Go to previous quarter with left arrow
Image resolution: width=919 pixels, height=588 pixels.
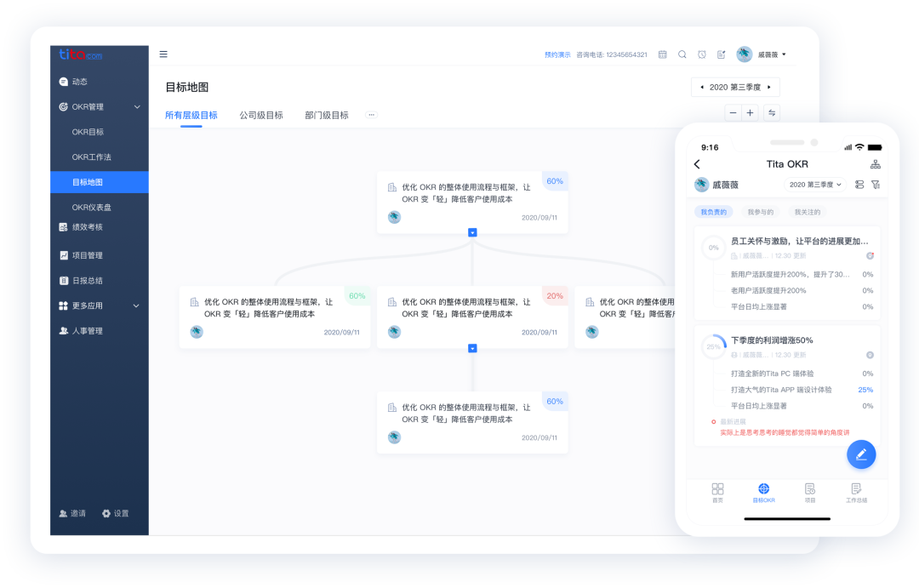point(702,87)
